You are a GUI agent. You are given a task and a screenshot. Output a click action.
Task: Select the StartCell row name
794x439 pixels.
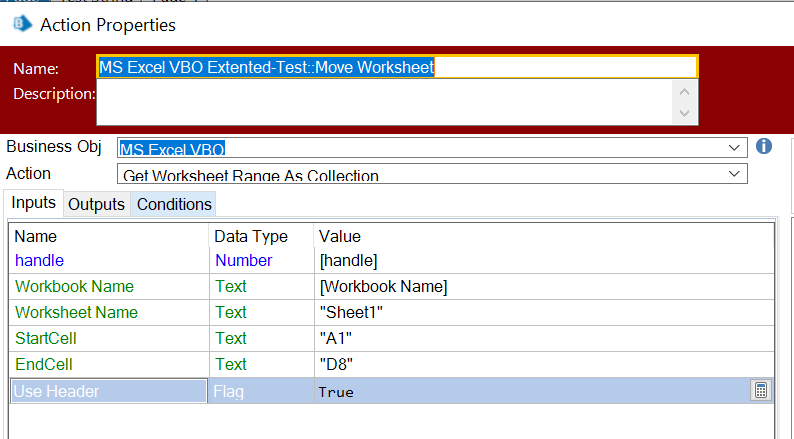pyautogui.click(x=46, y=338)
